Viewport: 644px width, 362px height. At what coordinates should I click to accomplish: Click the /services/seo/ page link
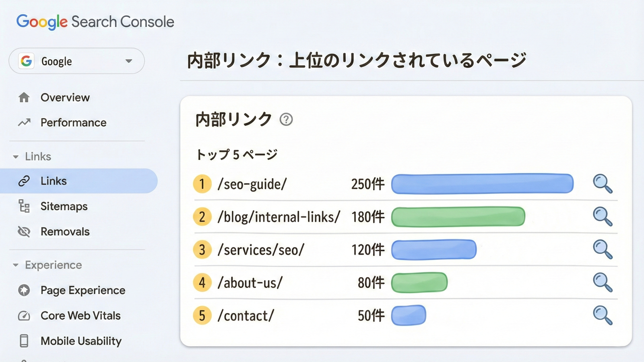tap(261, 250)
